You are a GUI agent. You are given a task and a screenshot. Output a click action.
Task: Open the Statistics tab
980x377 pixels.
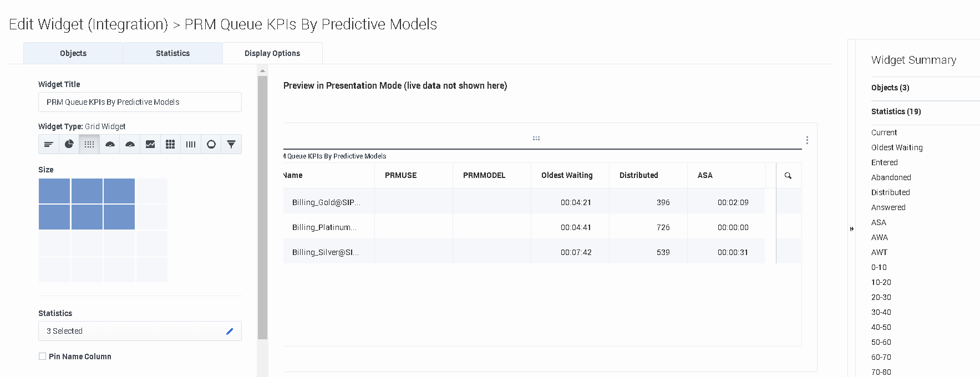172,53
